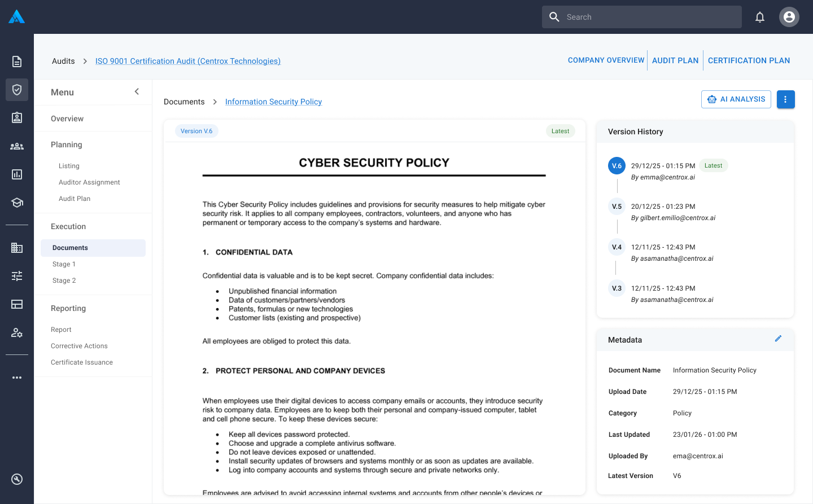Open the chart report icon in sidebar

(17, 174)
